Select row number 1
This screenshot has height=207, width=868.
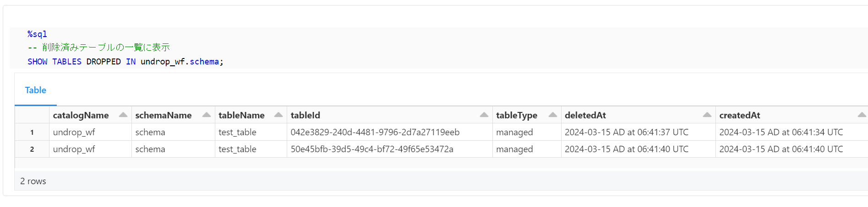click(32, 133)
